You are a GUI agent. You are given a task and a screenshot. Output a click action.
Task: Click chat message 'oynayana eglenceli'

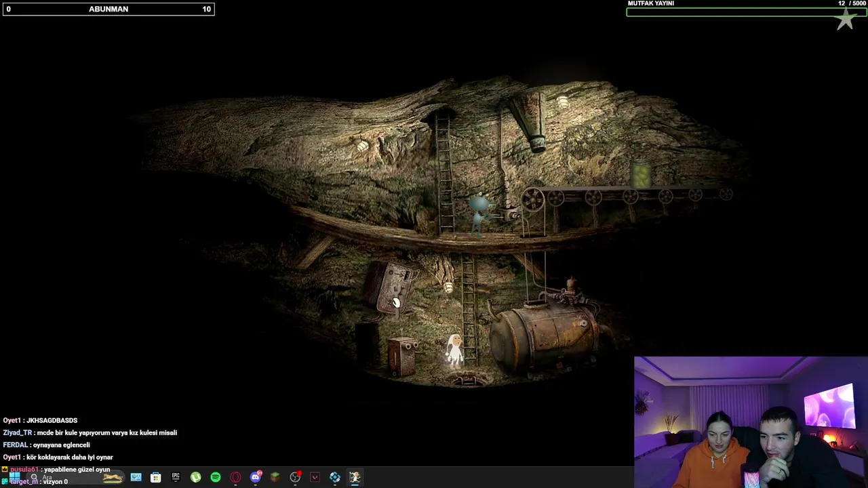click(x=62, y=445)
